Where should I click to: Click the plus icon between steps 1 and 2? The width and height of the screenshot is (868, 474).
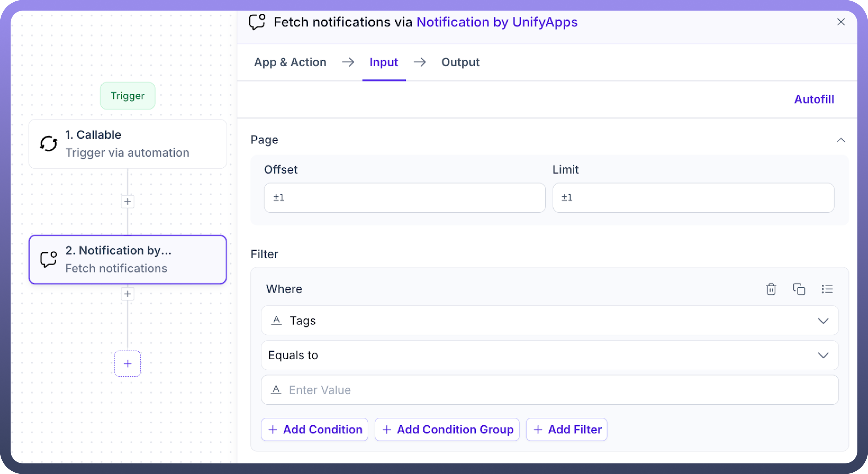click(x=127, y=202)
